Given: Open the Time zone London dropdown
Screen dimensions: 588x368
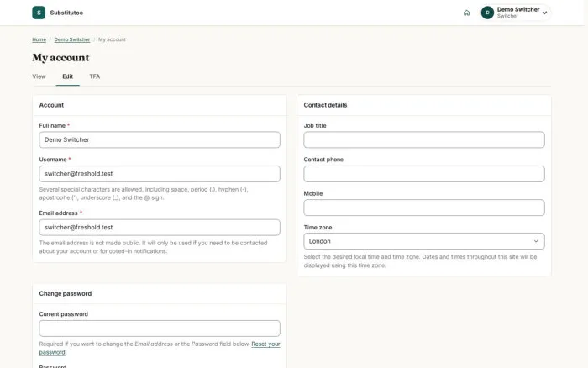Looking at the screenshot, I should click(424, 241).
